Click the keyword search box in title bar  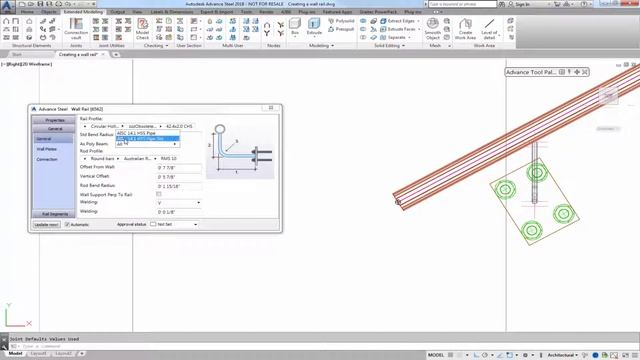[x=462, y=4]
